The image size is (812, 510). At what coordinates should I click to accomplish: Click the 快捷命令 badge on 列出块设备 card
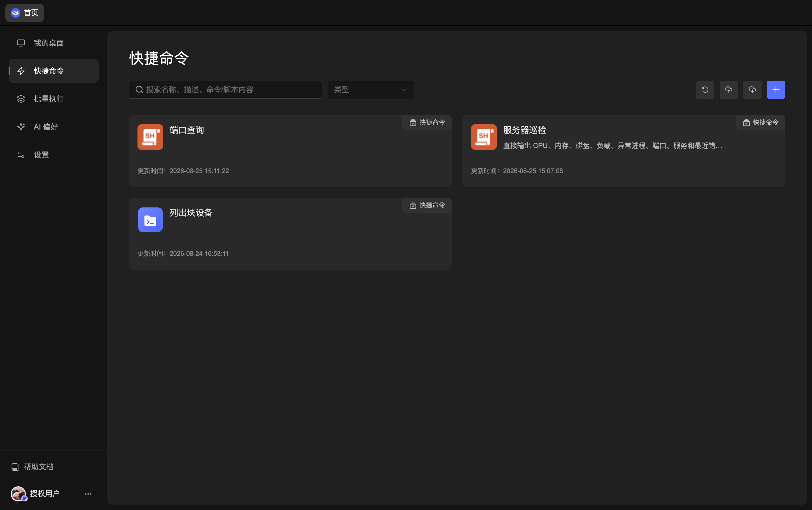pos(427,205)
